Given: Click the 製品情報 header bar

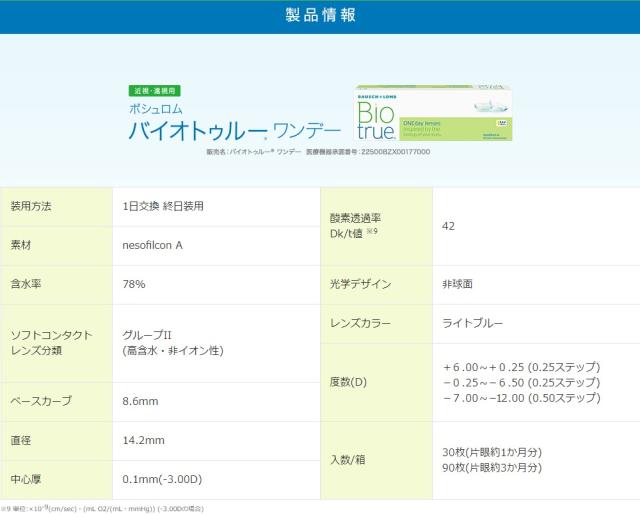Looking at the screenshot, I should pos(320,15).
